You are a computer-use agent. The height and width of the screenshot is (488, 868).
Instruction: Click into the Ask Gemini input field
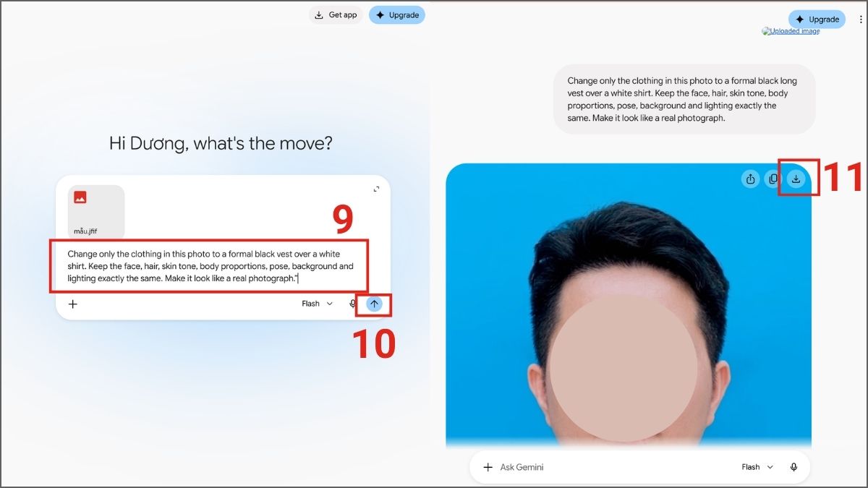(x=615, y=467)
